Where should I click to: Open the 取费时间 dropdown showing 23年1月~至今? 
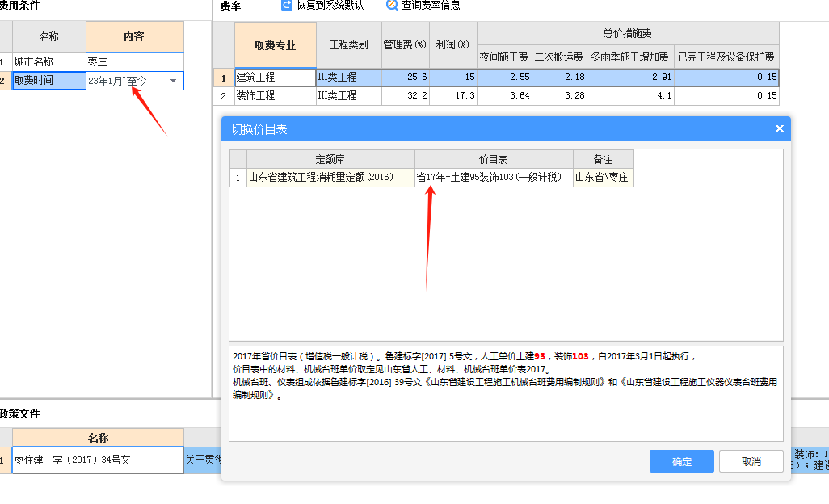tap(174, 80)
